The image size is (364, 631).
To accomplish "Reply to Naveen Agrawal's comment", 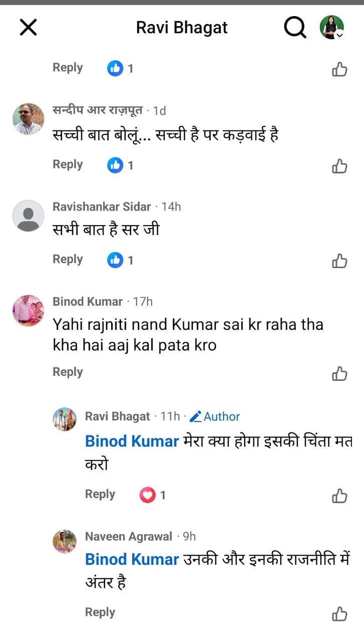I will tap(100, 612).
